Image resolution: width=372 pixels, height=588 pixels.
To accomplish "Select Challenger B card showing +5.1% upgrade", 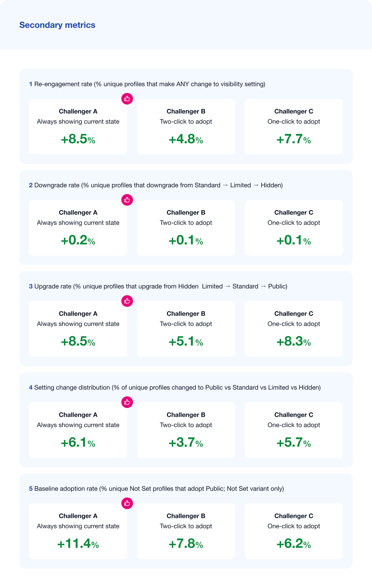I will (186, 329).
